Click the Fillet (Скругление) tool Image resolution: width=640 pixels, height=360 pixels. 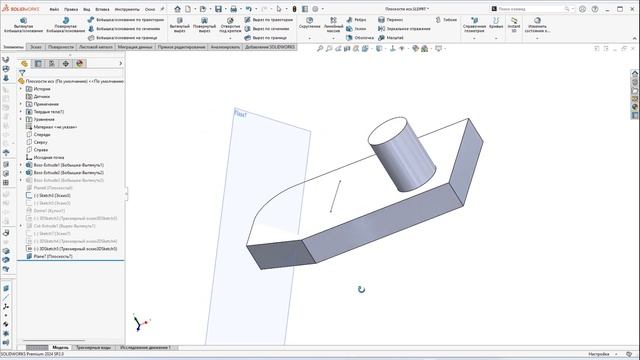[309, 23]
